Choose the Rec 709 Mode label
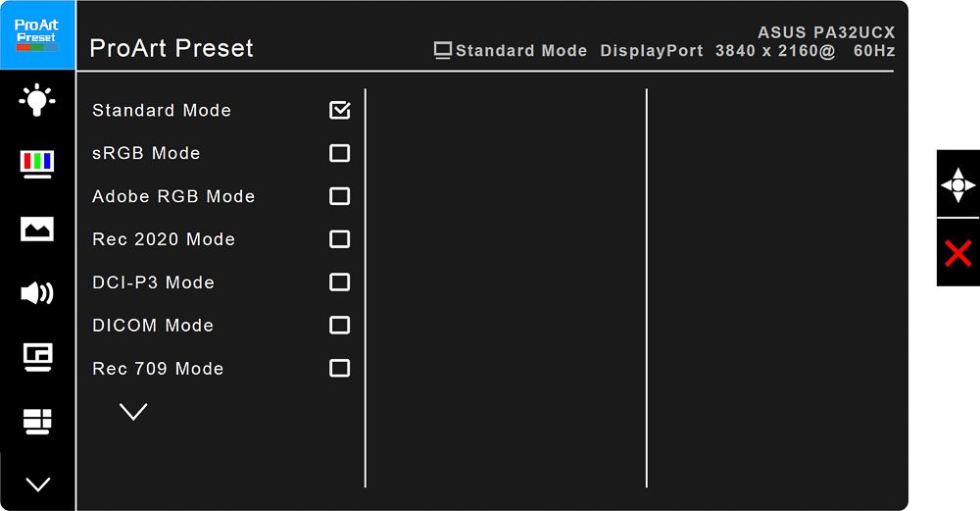Viewport: 980px width, 511px height. tap(158, 369)
